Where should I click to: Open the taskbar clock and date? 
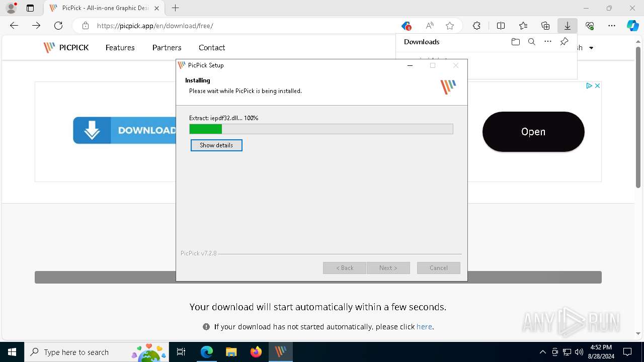tap(601, 352)
